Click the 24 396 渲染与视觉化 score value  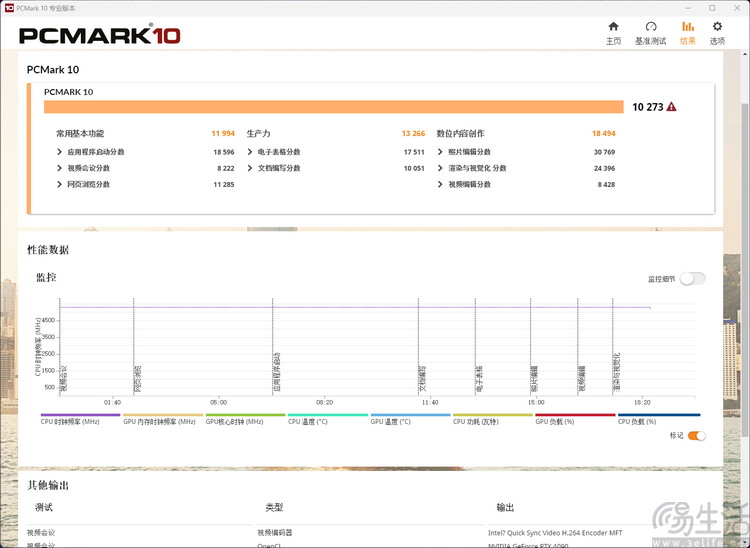(x=605, y=168)
